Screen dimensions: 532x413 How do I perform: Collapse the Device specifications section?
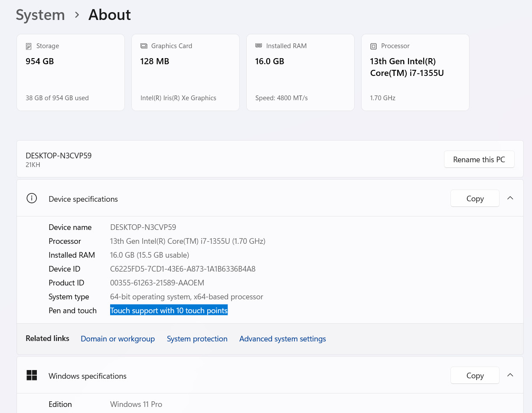(510, 198)
